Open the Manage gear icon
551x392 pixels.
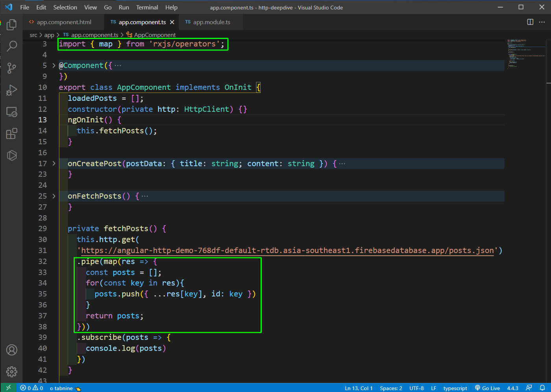(12, 372)
